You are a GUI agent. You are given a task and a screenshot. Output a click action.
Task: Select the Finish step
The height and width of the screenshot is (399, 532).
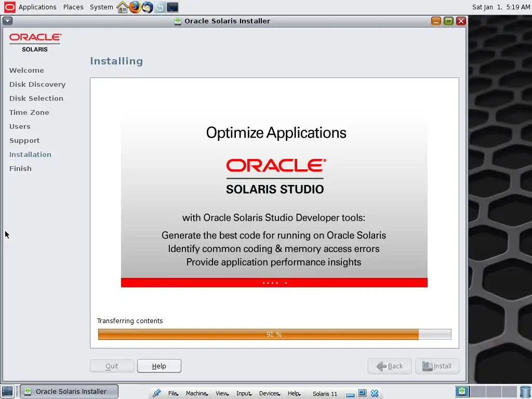(20, 169)
